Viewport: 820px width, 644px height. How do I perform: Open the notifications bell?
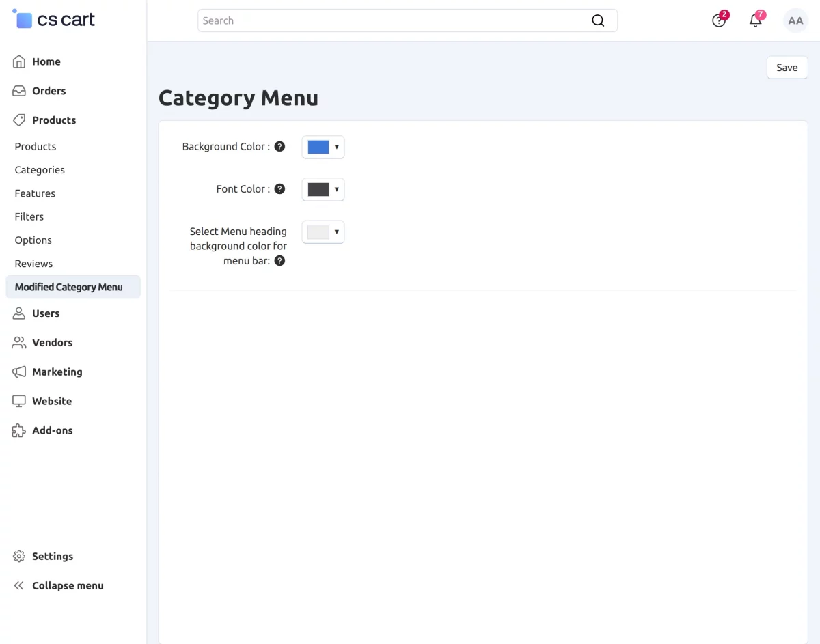(x=756, y=19)
